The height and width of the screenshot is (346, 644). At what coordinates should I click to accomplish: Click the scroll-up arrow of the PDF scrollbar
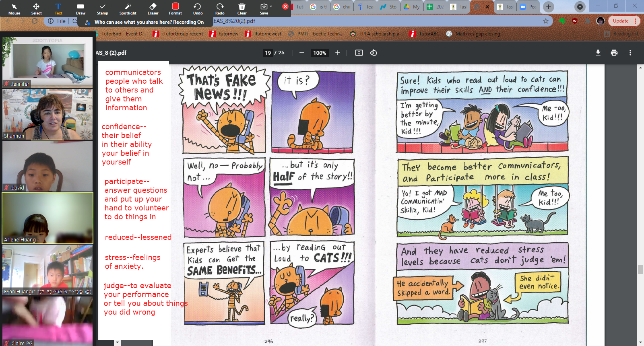pyautogui.click(x=640, y=68)
